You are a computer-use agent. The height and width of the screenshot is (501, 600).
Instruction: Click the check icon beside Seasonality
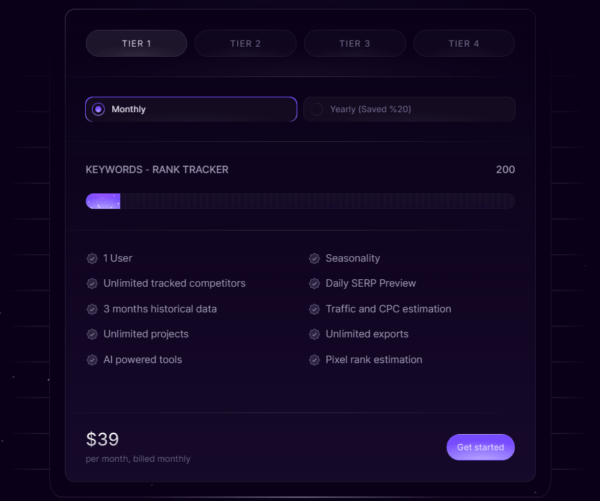[x=315, y=258]
